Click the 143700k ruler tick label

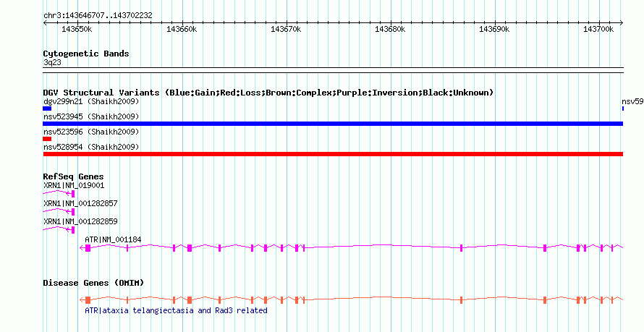click(x=598, y=30)
